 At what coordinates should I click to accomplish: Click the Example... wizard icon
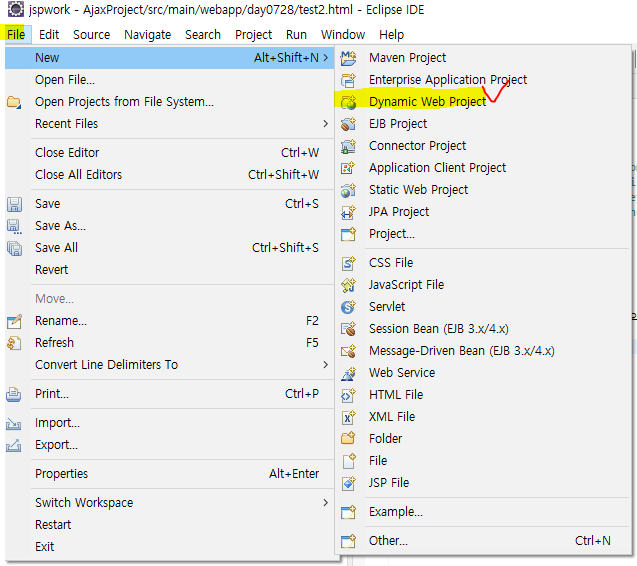coord(348,512)
